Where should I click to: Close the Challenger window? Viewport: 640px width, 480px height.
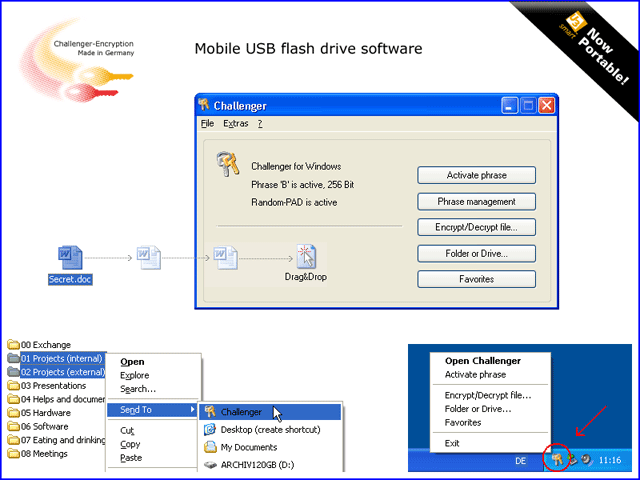click(x=547, y=106)
